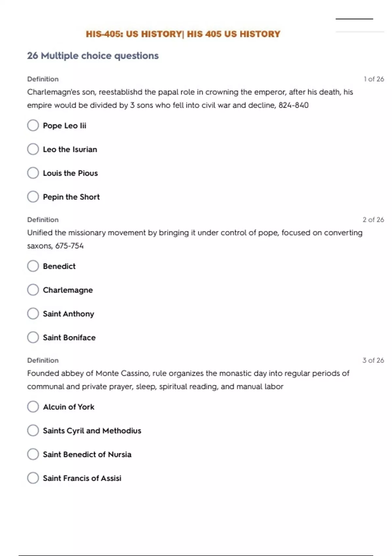Select Saint Benedict of Nursia
Viewport: 392px width, 556px height.
pos(33,454)
